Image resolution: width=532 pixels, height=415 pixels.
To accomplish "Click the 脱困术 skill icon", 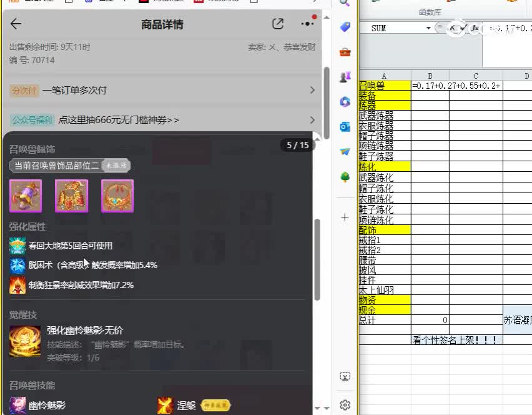I will [17, 264].
